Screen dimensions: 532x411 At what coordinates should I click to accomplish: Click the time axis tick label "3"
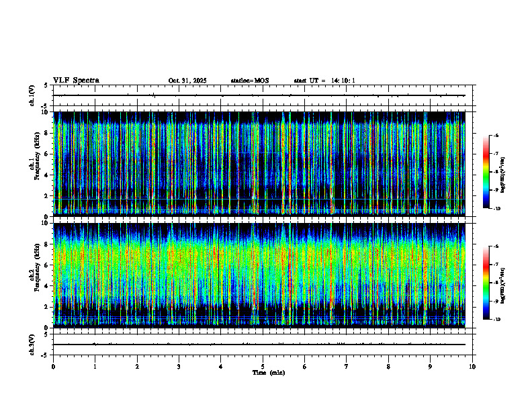pos(179,367)
